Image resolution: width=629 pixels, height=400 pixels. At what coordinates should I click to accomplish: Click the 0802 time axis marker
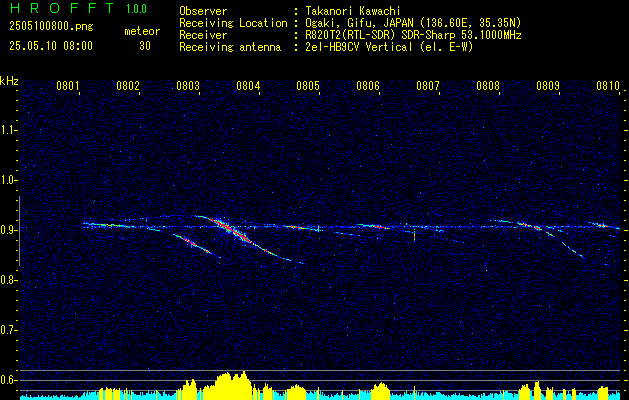(128, 86)
